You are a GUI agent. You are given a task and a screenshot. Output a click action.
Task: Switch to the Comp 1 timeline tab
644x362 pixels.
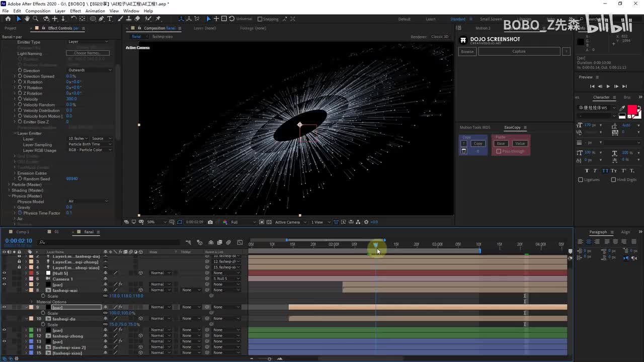(x=23, y=232)
